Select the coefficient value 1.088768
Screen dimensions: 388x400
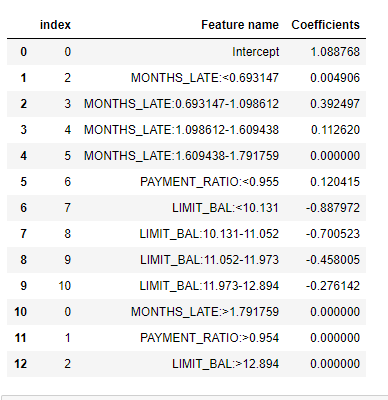pos(335,52)
